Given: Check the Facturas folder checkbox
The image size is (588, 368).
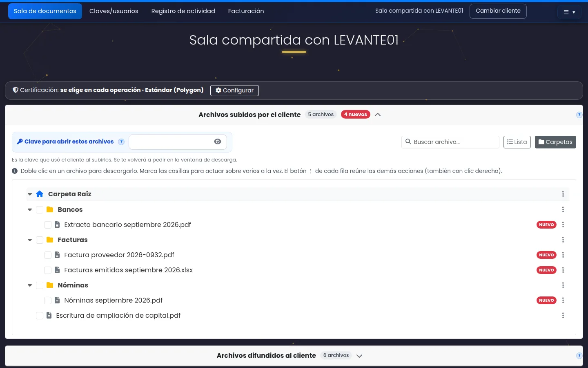Looking at the screenshot, I should pos(40,240).
